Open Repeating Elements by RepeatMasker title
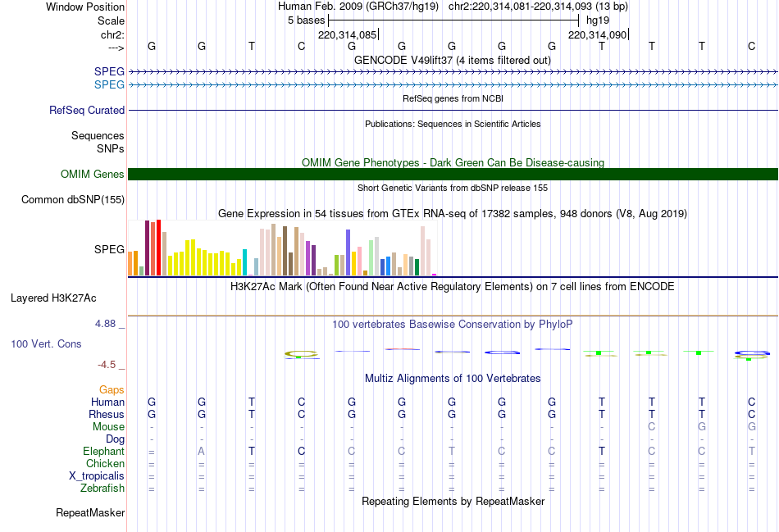Viewport: 779px width, 532px height. tap(453, 501)
